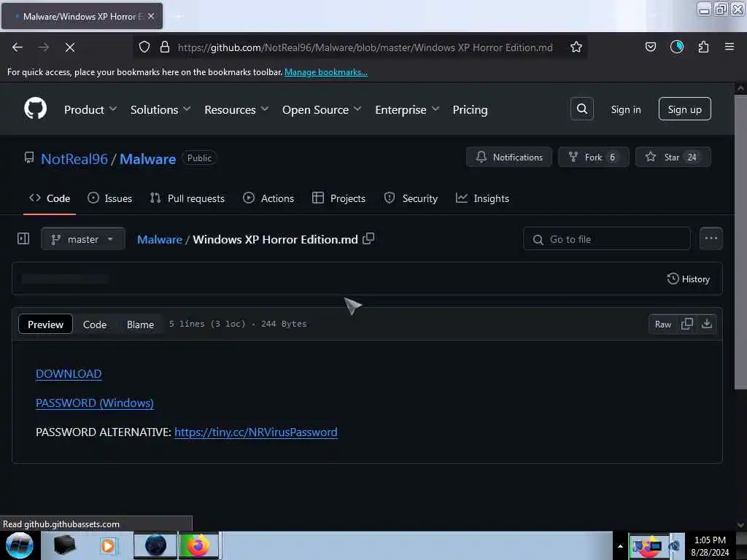
Task: Click the tracking protection shield icon
Action: click(144, 47)
